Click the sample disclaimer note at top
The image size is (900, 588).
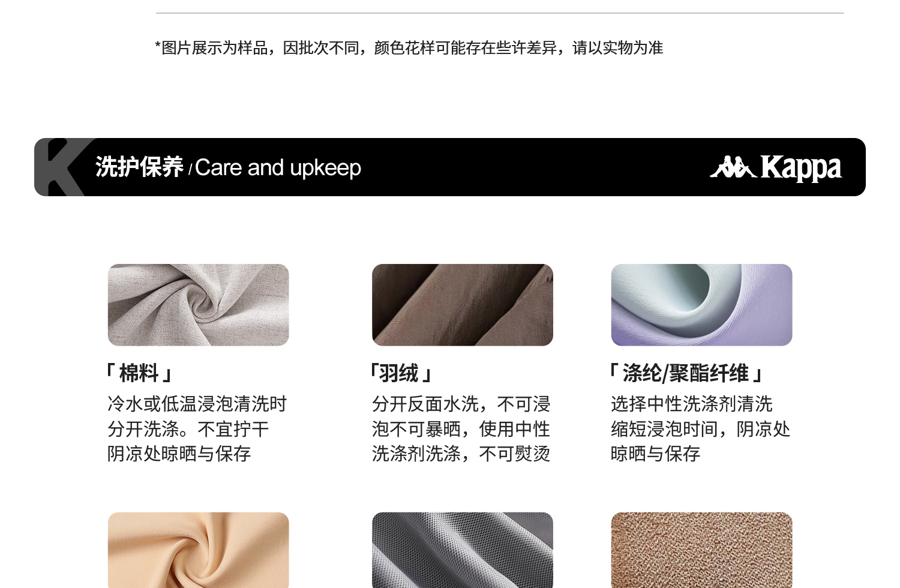coord(409,48)
